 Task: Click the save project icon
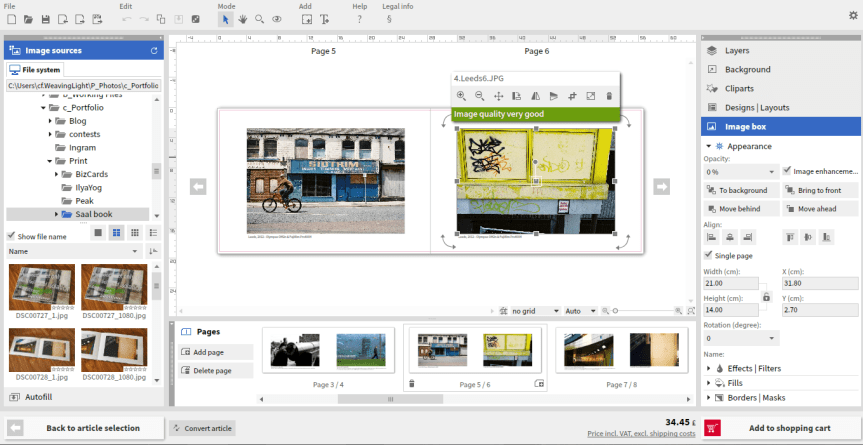point(46,19)
